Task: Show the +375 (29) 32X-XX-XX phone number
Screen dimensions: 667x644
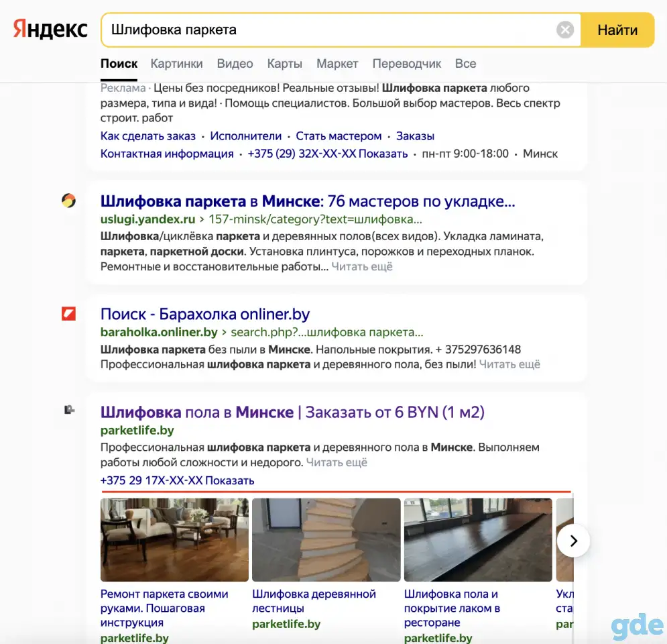Action: [328, 154]
